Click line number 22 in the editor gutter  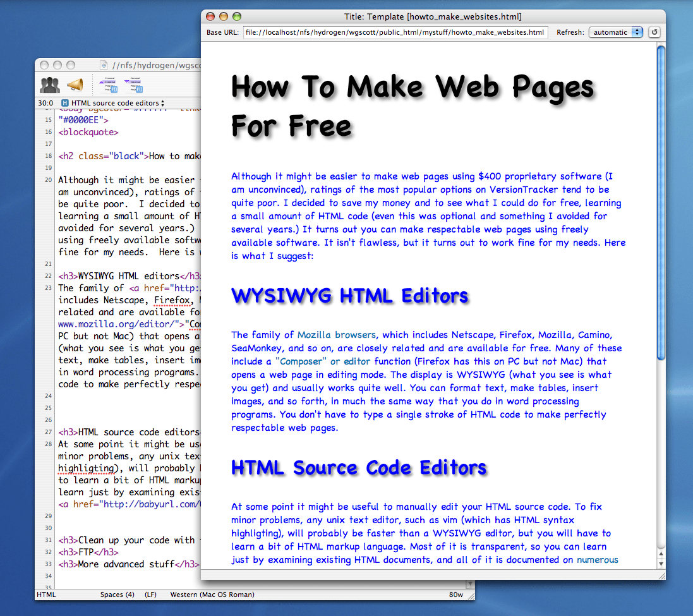tap(48, 276)
